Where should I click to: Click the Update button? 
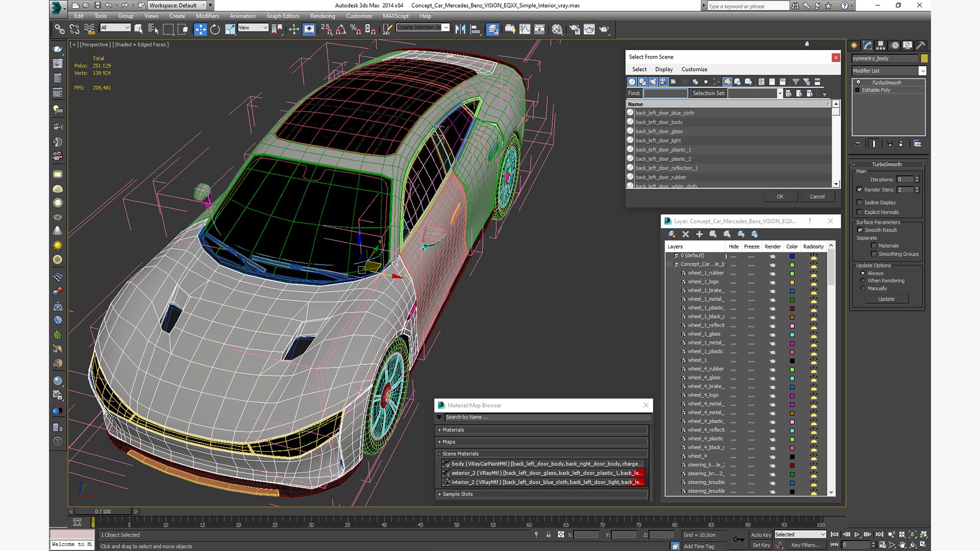point(886,299)
